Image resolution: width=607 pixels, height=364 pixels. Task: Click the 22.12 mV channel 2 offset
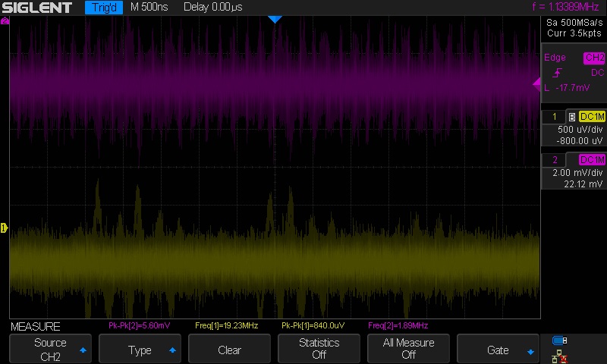click(x=583, y=184)
